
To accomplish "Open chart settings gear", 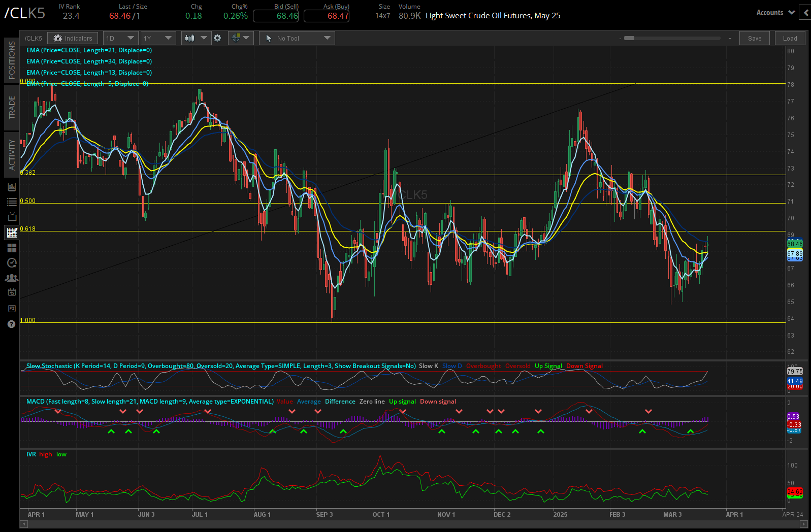I will [x=217, y=38].
